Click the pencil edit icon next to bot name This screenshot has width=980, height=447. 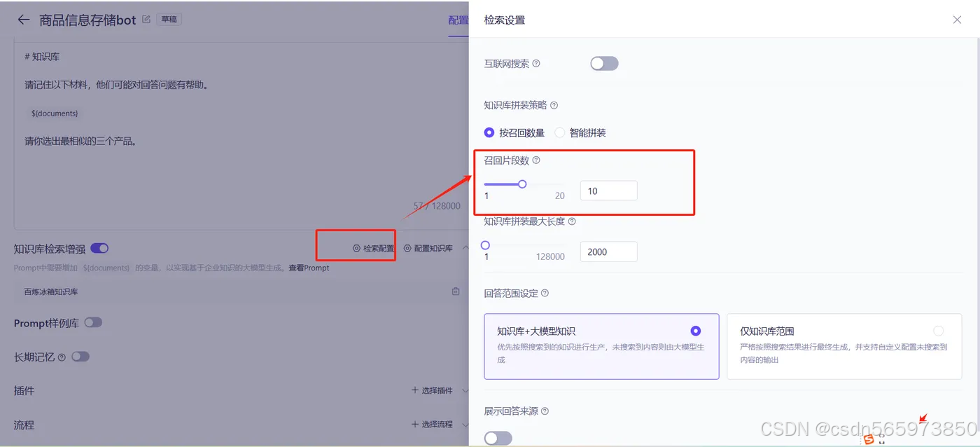pyautogui.click(x=146, y=19)
